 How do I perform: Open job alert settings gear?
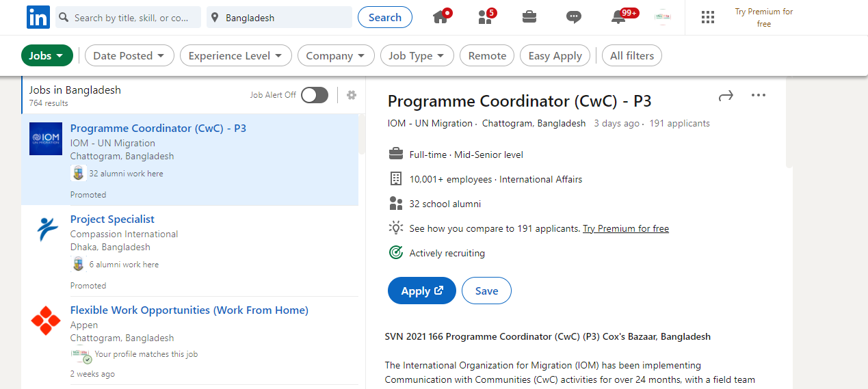pos(352,95)
